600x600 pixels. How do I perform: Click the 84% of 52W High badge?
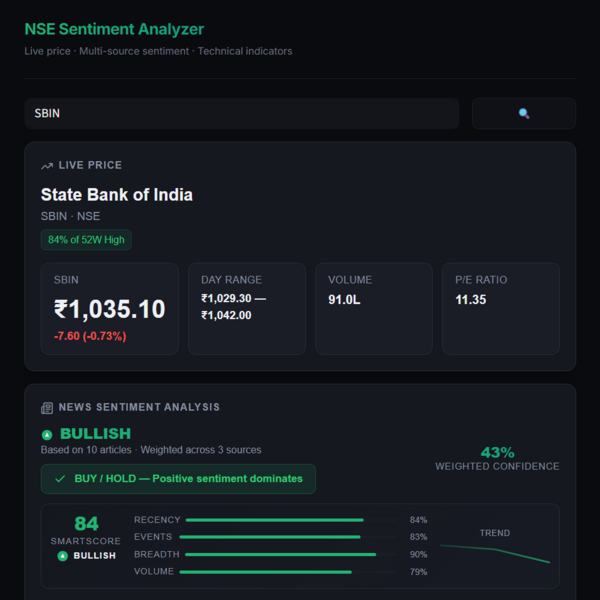(x=86, y=240)
